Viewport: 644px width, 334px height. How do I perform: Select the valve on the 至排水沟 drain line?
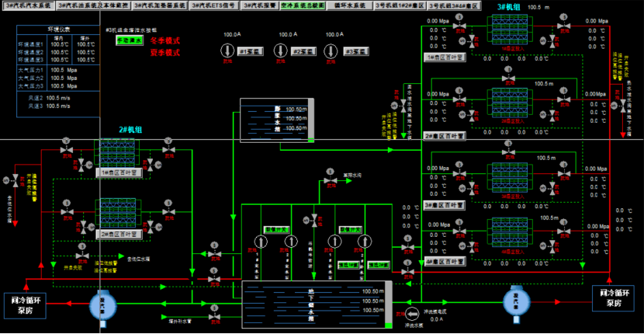pyautogui.click(x=331, y=179)
